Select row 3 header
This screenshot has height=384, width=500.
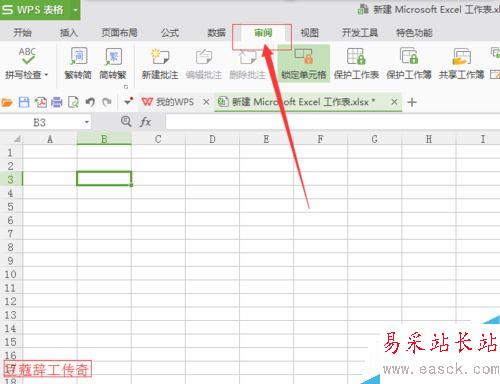(x=11, y=179)
